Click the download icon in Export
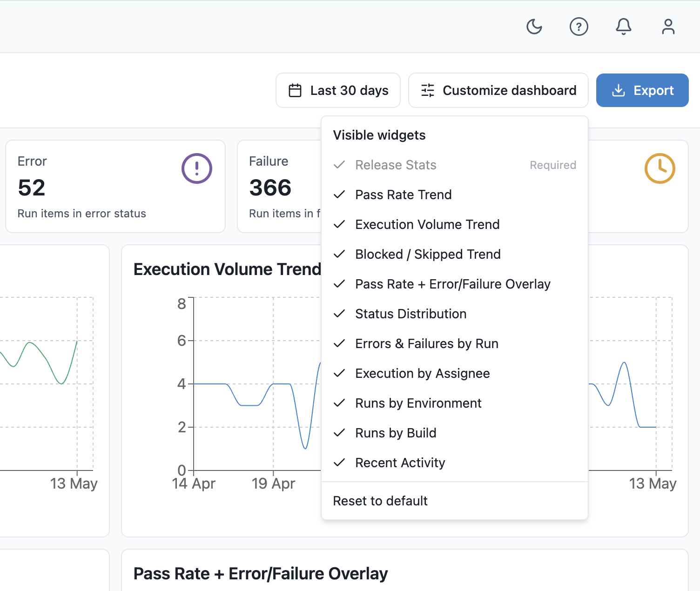Viewport: 700px width, 591px height. [618, 90]
